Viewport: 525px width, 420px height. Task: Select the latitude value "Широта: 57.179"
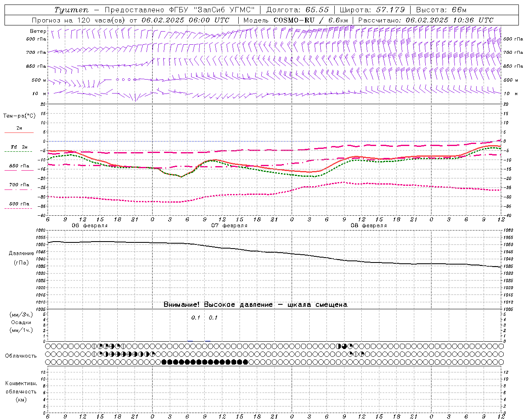(x=372, y=10)
